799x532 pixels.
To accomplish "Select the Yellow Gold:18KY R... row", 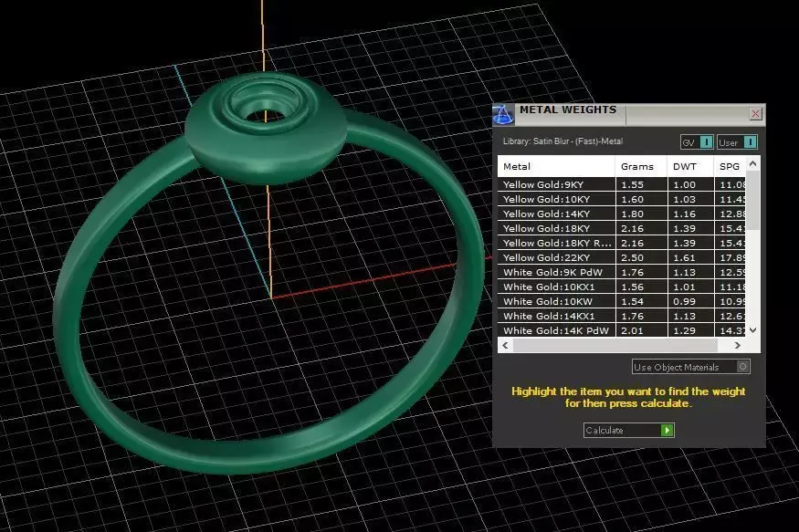I will (x=622, y=243).
